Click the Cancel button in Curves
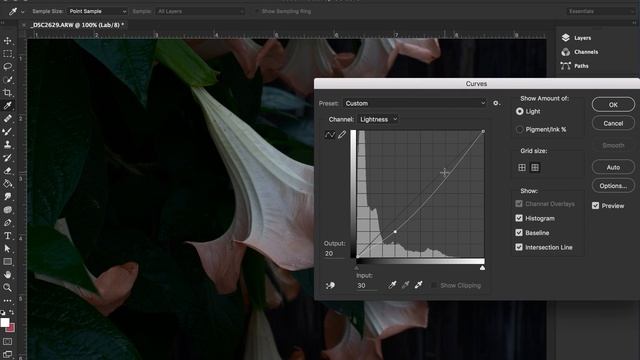This screenshot has height=360, width=640. coord(613,123)
